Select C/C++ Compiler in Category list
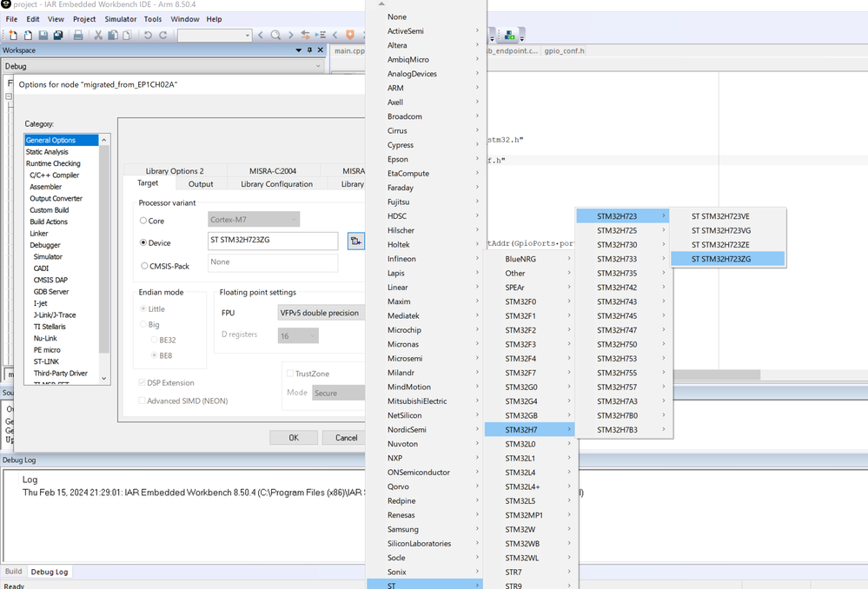The width and height of the screenshot is (868, 589). (54, 175)
